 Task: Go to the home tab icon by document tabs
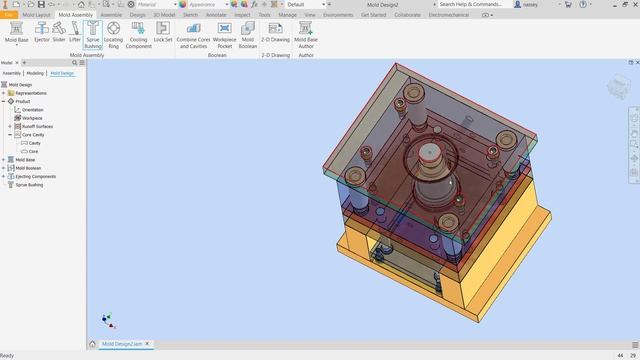(x=92, y=344)
